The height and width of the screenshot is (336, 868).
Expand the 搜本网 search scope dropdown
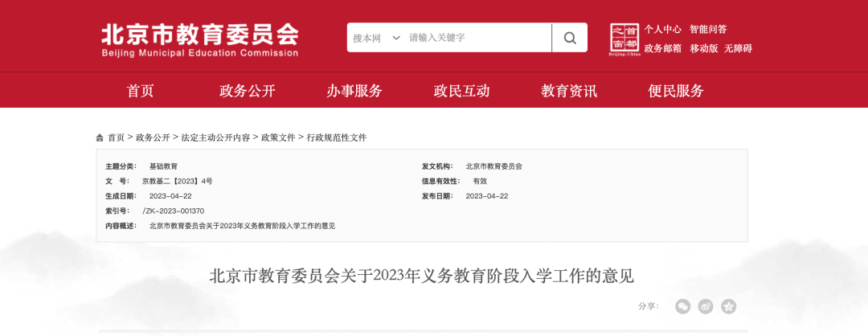[376, 38]
